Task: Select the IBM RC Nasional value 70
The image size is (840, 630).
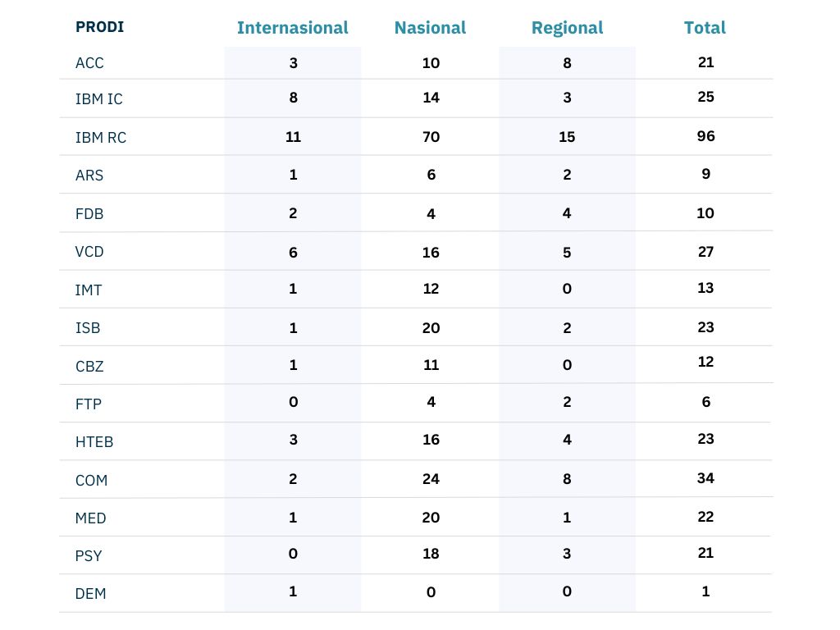Action: [x=431, y=137]
